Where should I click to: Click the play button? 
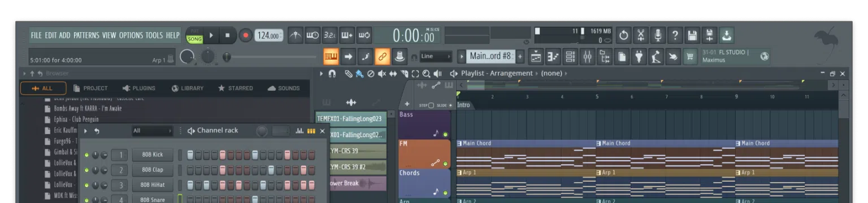coord(211,36)
